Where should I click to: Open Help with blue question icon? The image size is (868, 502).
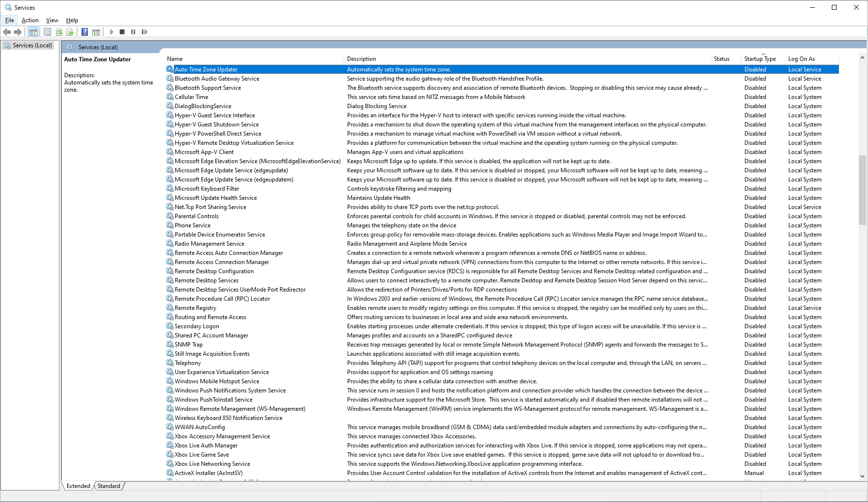click(84, 32)
